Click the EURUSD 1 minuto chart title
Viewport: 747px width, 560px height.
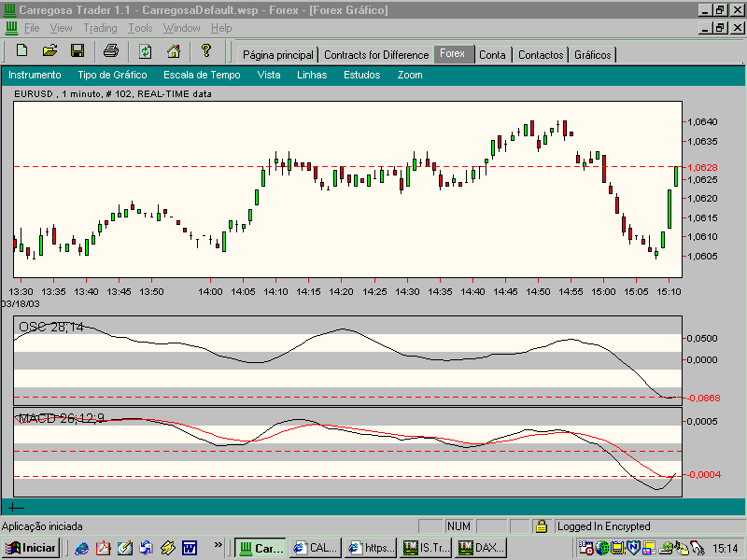(x=113, y=94)
